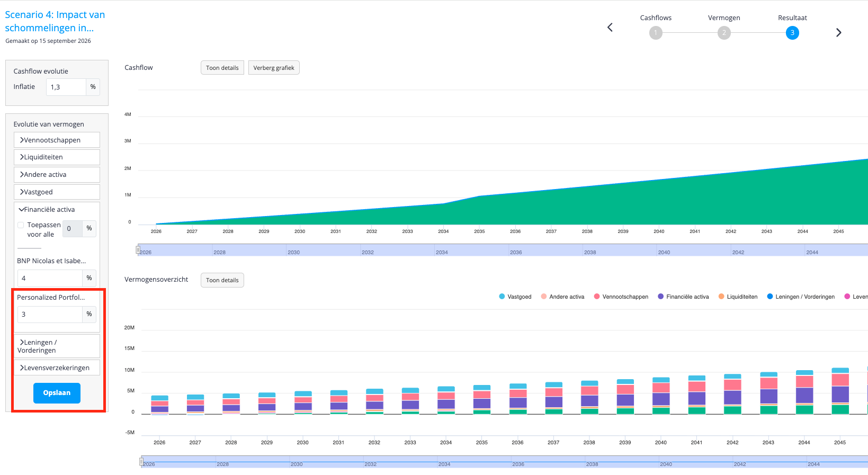
Task: Click the Verberg grafiek button
Action: (274, 68)
